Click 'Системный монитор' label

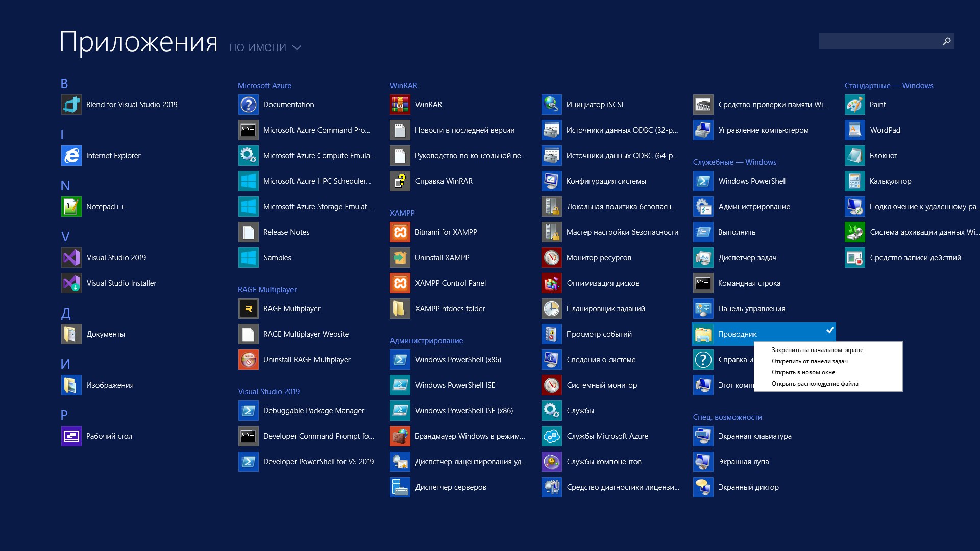click(601, 385)
